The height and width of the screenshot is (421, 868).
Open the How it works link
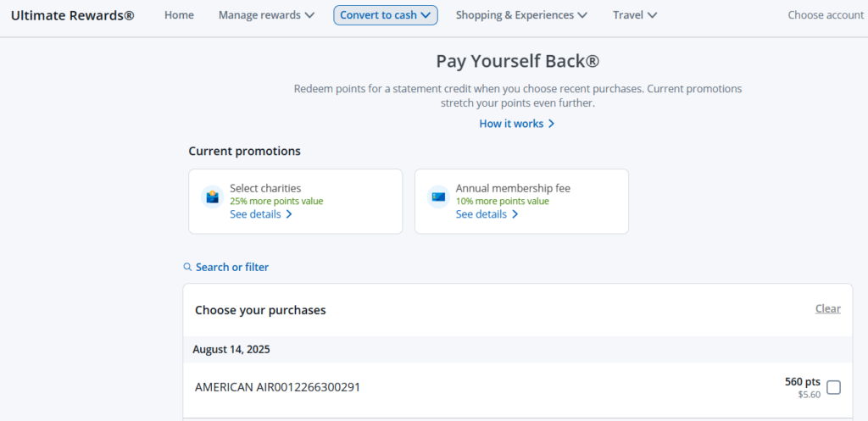click(x=517, y=124)
